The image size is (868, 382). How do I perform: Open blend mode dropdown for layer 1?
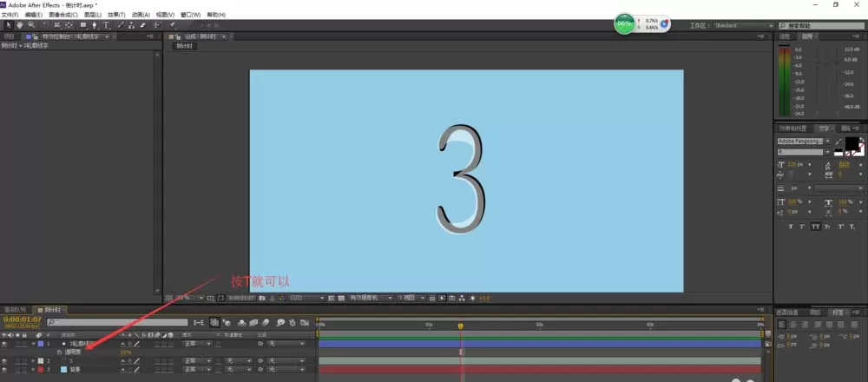point(198,344)
